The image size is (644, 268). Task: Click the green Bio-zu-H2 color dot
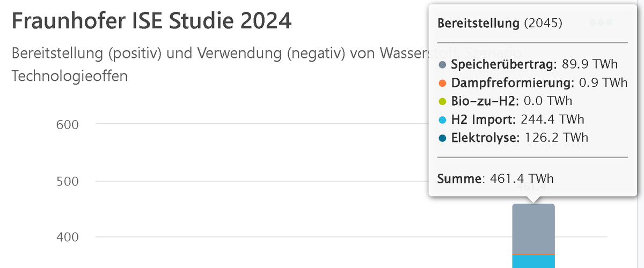click(x=443, y=101)
